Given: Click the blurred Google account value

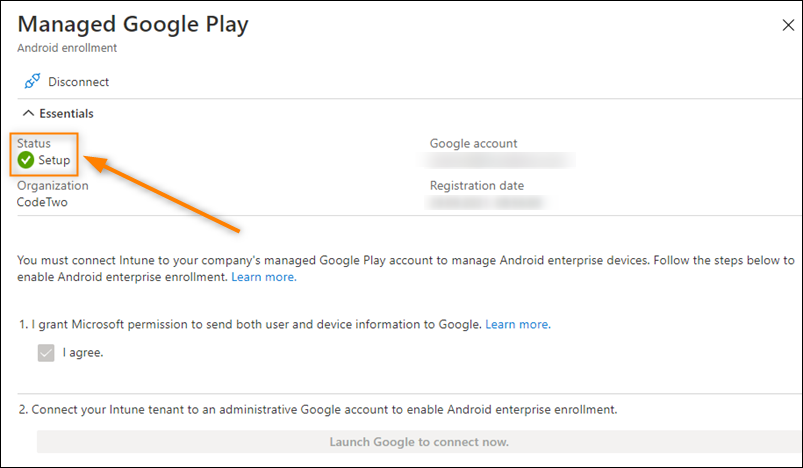Looking at the screenshot, I should point(498,160).
